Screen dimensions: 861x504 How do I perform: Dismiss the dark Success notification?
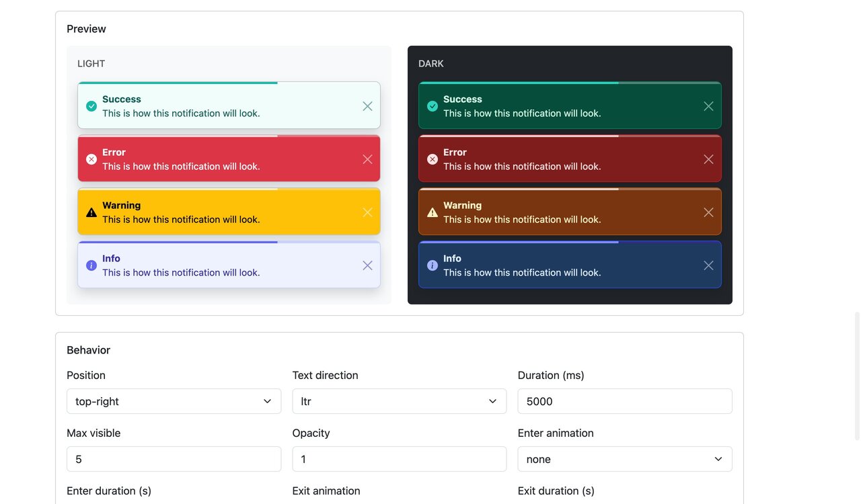[x=708, y=106]
